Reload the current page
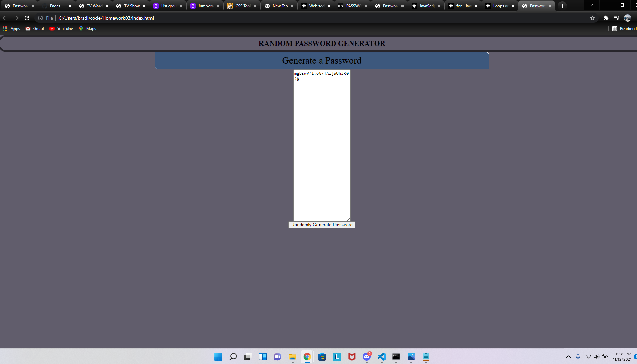 tap(27, 18)
